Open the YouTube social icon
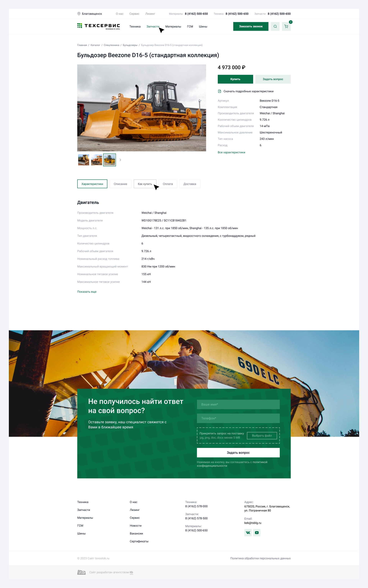Viewport: 368px width, 588px height. click(x=257, y=533)
